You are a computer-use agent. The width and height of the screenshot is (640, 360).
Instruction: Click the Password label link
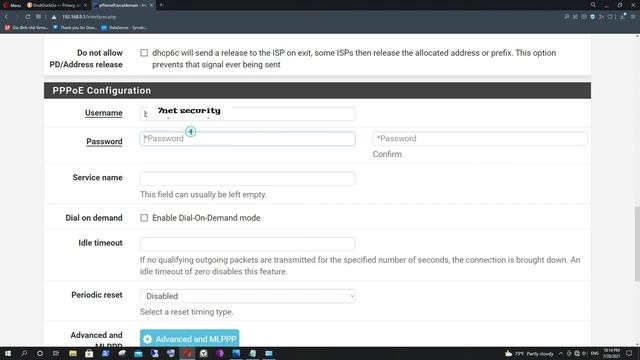coord(104,142)
